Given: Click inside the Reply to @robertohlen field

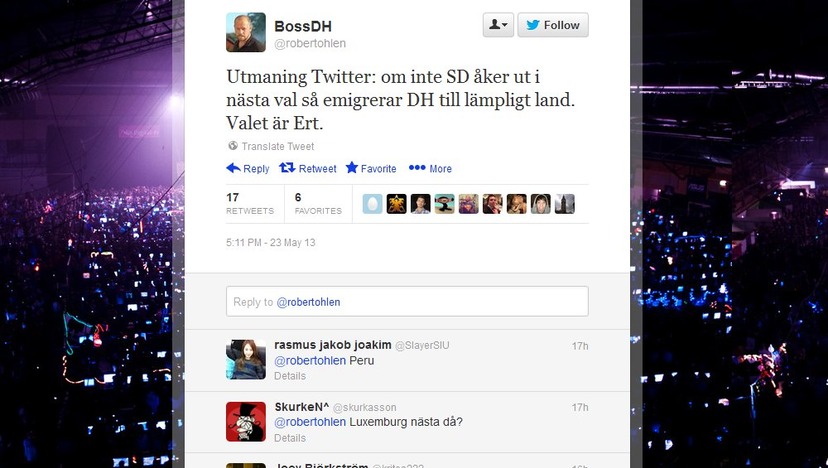Looking at the screenshot, I should pyautogui.click(x=407, y=302).
